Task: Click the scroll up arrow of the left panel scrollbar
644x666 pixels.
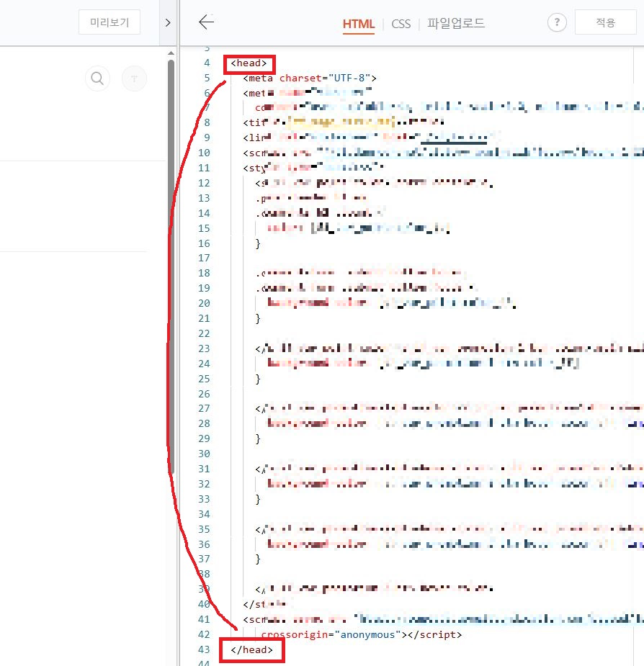Action: click(171, 53)
